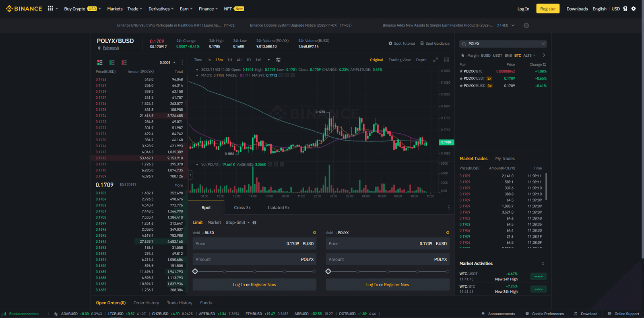The height and width of the screenshot is (318, 644).
Task: Expand announcements banner dropdown arrow
Action: point(513,25)
